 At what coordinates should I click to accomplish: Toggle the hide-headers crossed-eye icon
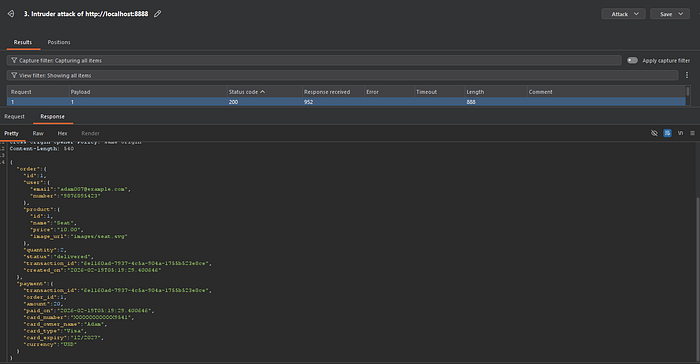(x=654, y=133)
